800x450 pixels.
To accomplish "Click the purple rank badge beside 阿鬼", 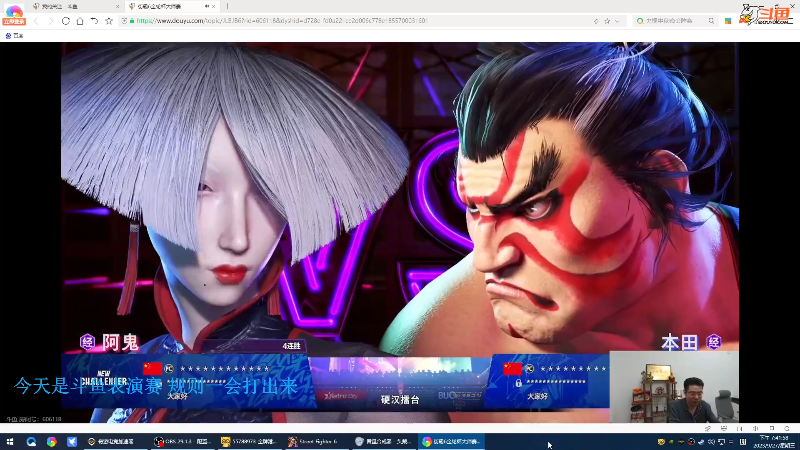I will tap(88, 342).
